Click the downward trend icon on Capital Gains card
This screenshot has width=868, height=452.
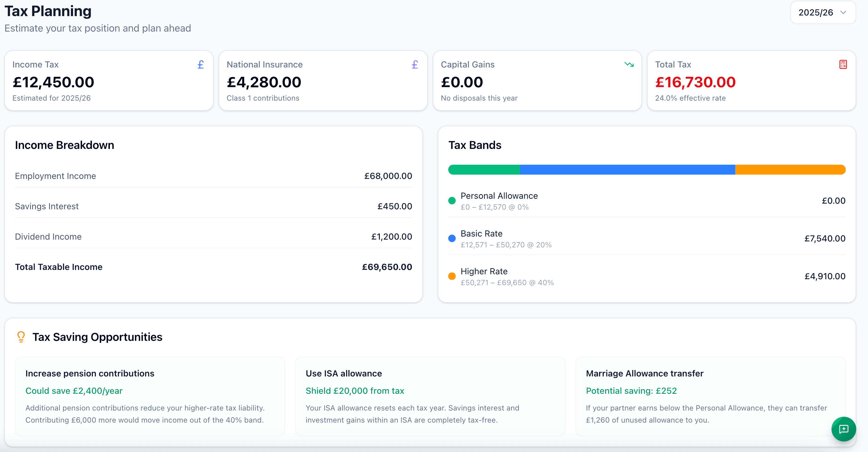(629, 65)
